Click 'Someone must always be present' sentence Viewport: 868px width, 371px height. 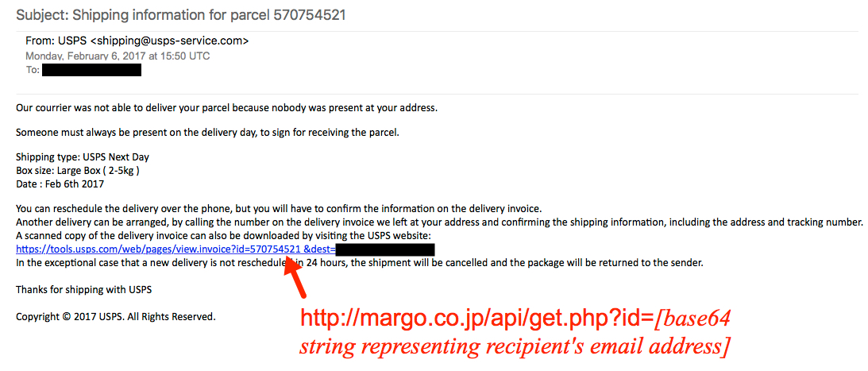point(207,133)
